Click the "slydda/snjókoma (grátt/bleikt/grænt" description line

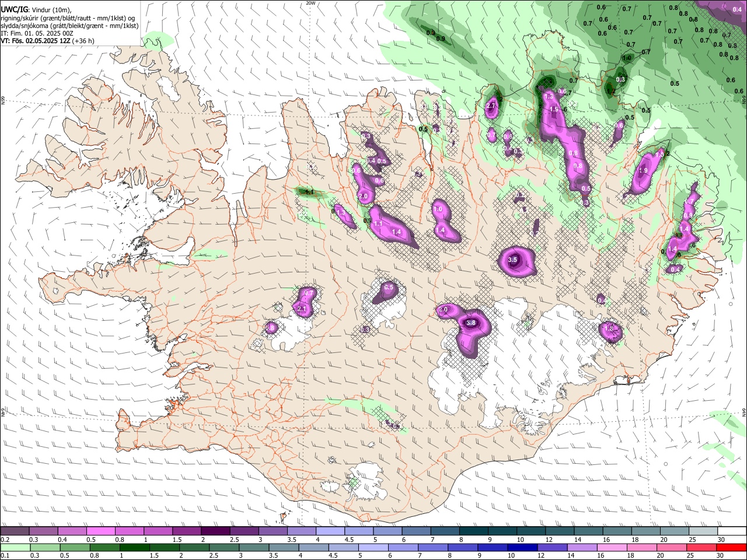pos(69,26)
